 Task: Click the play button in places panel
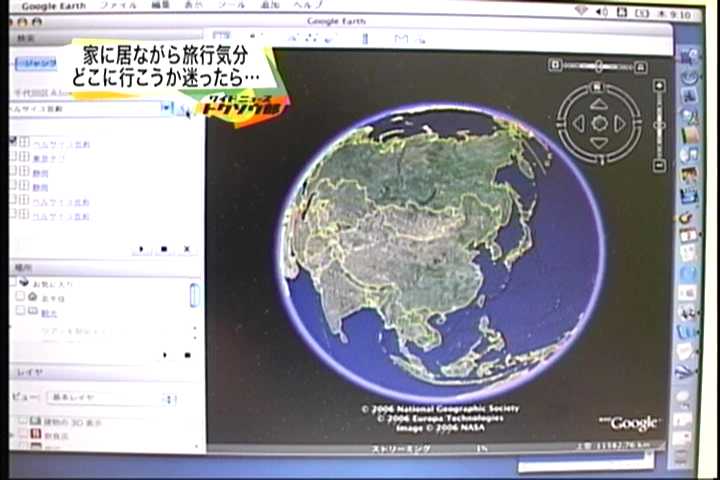(x=165, y=355)
